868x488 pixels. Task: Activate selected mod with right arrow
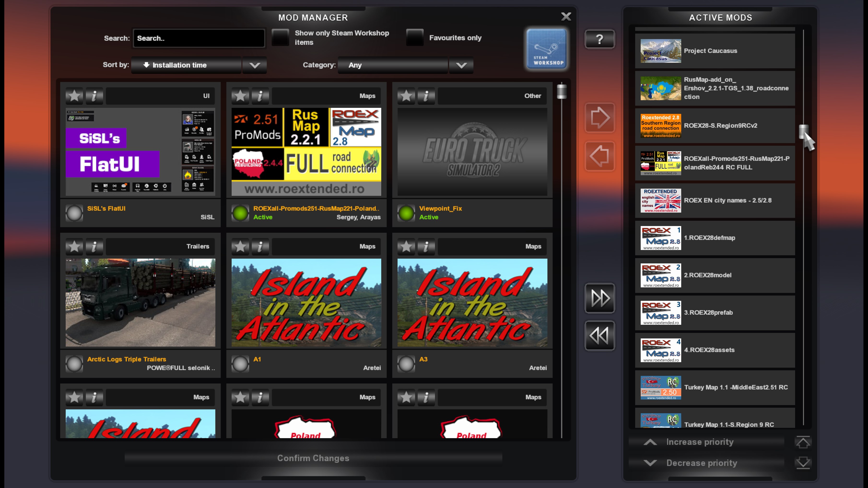[x=599, y=117]
